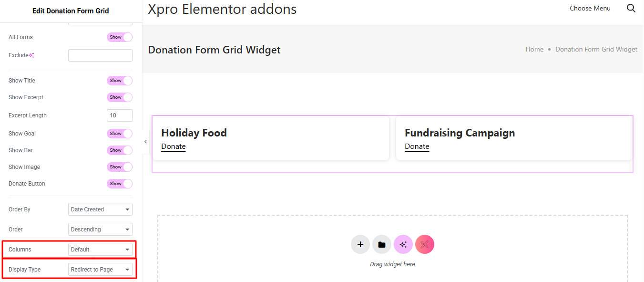
Task: Toggle the All Forms switch
Action: [x=119, y=37]
